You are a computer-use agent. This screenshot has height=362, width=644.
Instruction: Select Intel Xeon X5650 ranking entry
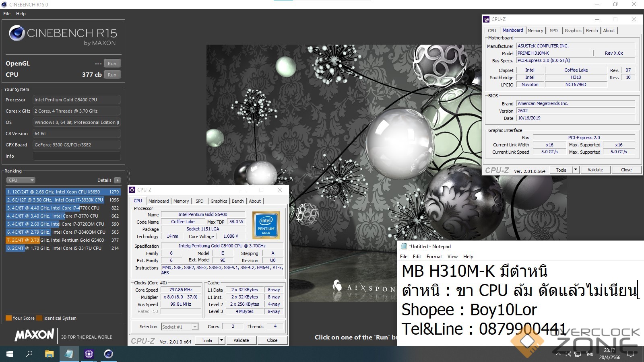(x=62, y=192)
